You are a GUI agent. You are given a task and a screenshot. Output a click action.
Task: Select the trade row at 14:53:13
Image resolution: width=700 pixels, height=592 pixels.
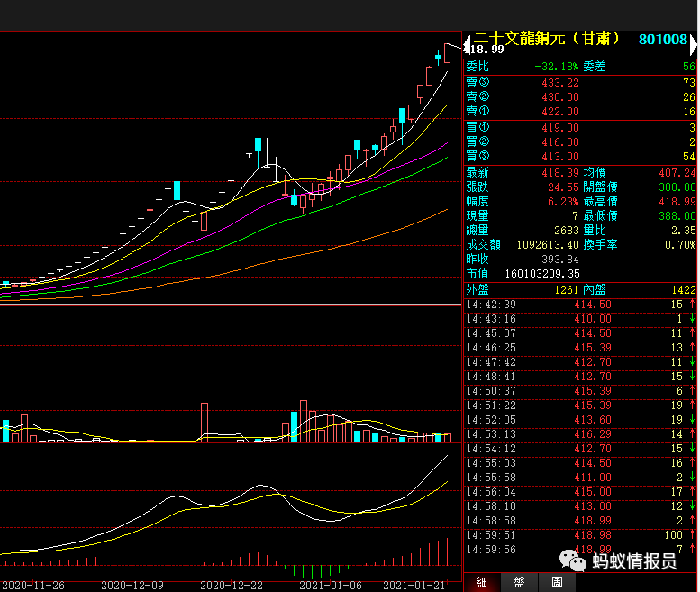click(x=580, y=434)
